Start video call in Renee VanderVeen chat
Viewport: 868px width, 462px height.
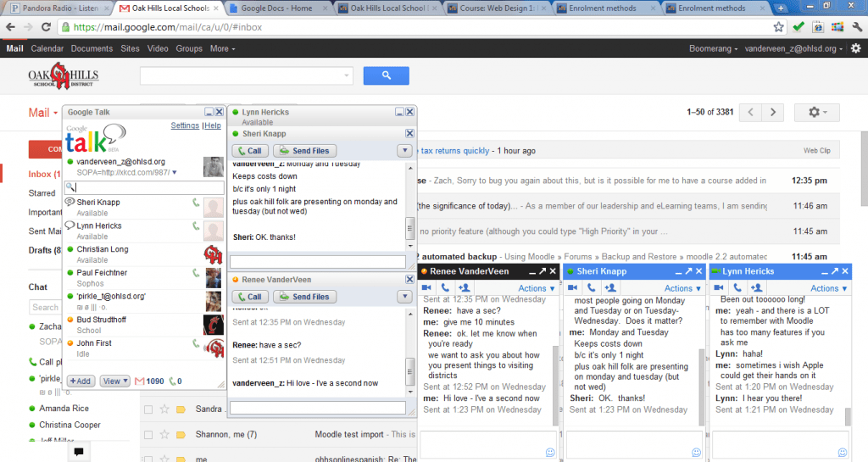coord(426,287)
